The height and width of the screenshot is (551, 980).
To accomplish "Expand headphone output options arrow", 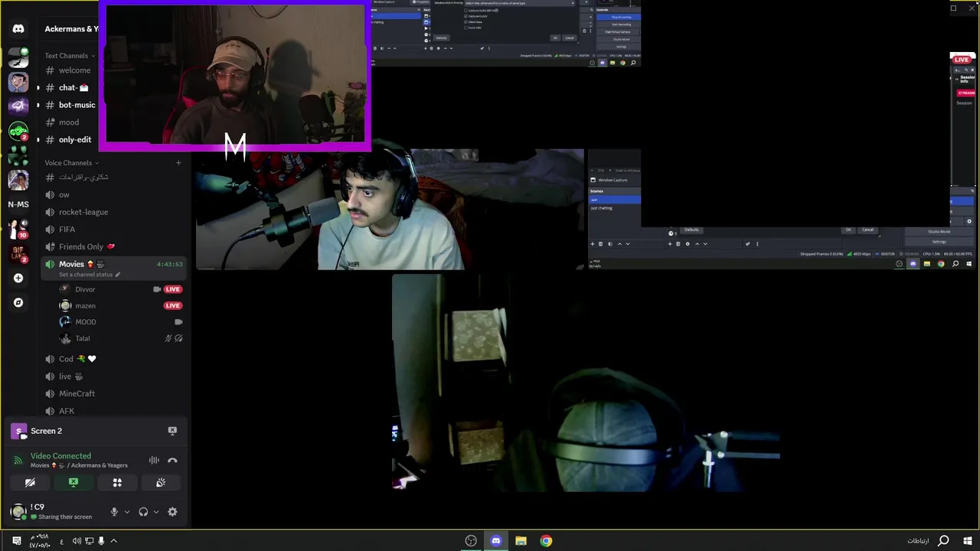I will pos(156,512).
